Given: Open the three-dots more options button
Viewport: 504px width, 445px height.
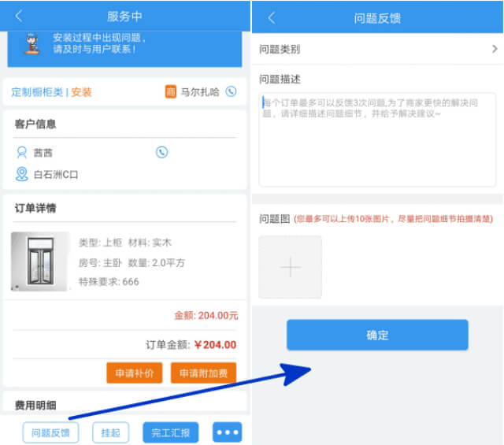Looking at the screenshot, I should pos(227,432).
